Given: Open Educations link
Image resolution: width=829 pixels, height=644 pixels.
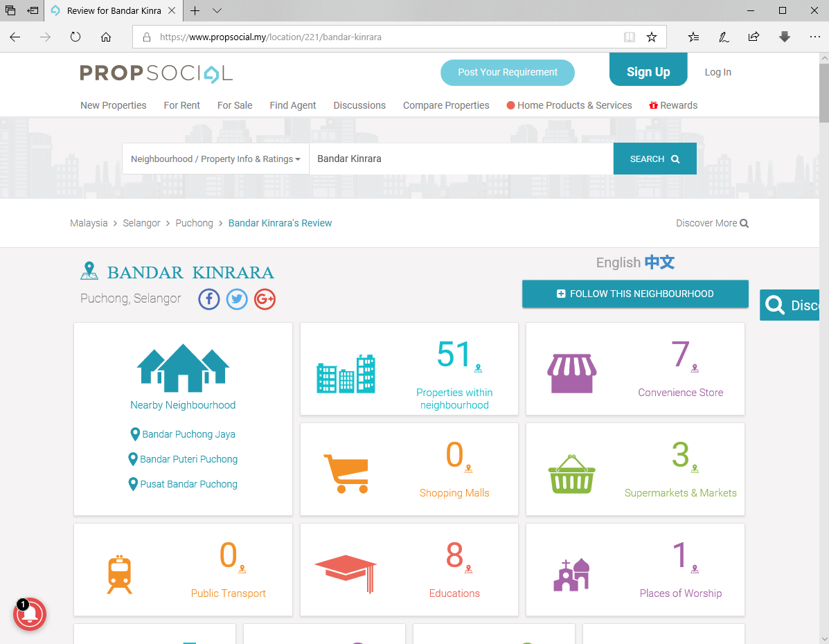Looking at the screenshot, I should 454,593.
